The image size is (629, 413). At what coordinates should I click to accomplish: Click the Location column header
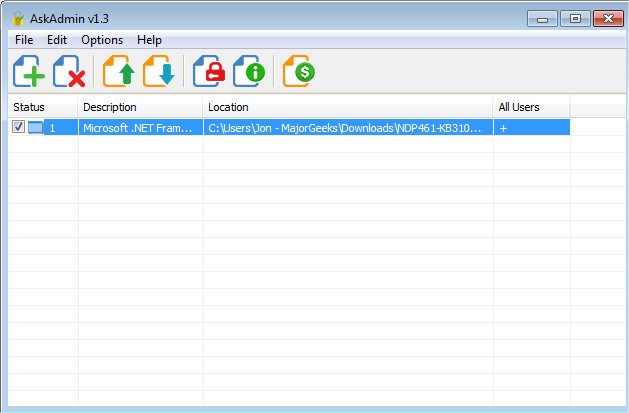[x=347, y=107]
